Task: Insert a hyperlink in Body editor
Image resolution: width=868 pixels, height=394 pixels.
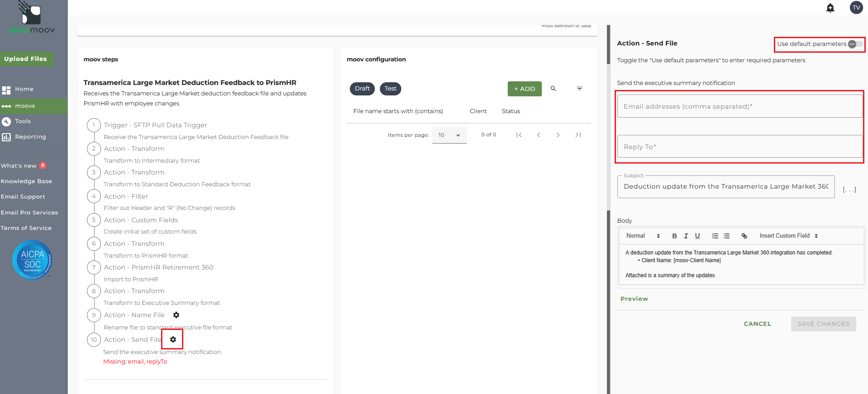Action: click(744, 236)
